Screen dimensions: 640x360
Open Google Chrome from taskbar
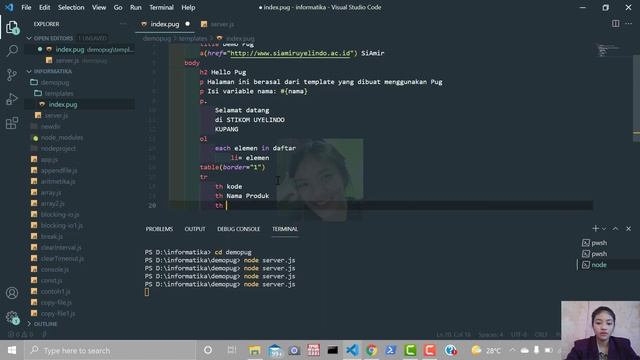click(x=371, y=350)
